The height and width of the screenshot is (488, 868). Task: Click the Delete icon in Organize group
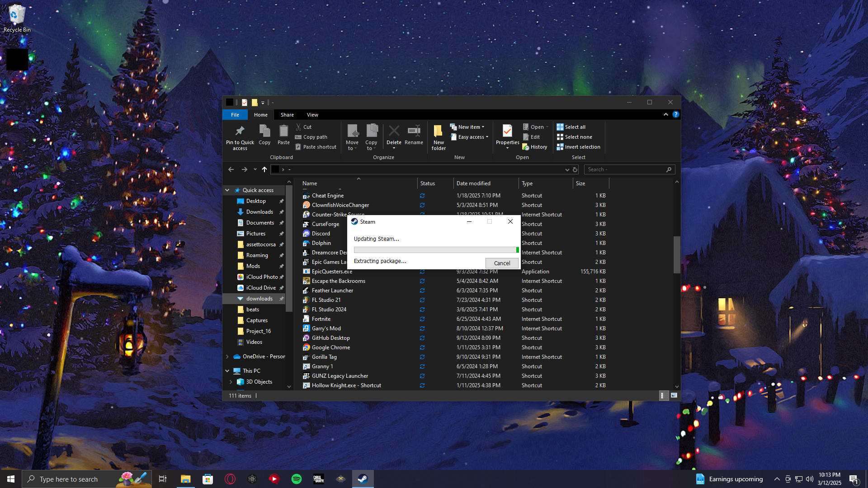[394, 131]
